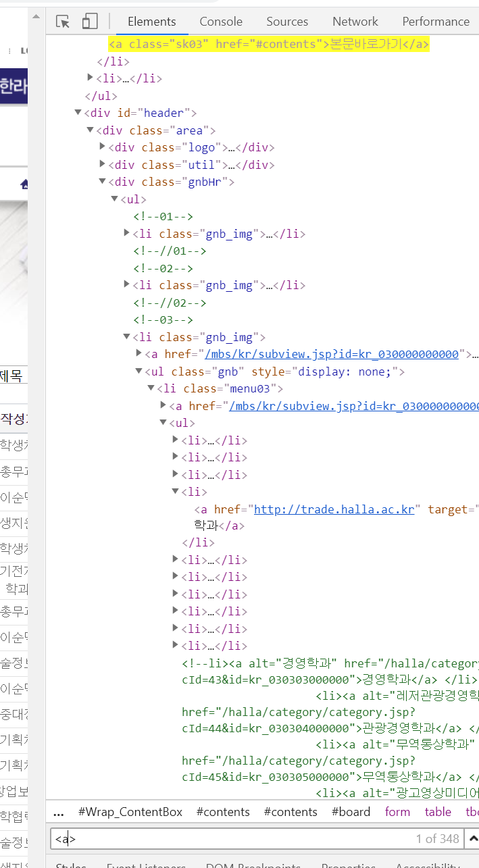The image size is (479, 868).
Task: Choose the form breadcrumb item
Action: [x=397, y=812]
